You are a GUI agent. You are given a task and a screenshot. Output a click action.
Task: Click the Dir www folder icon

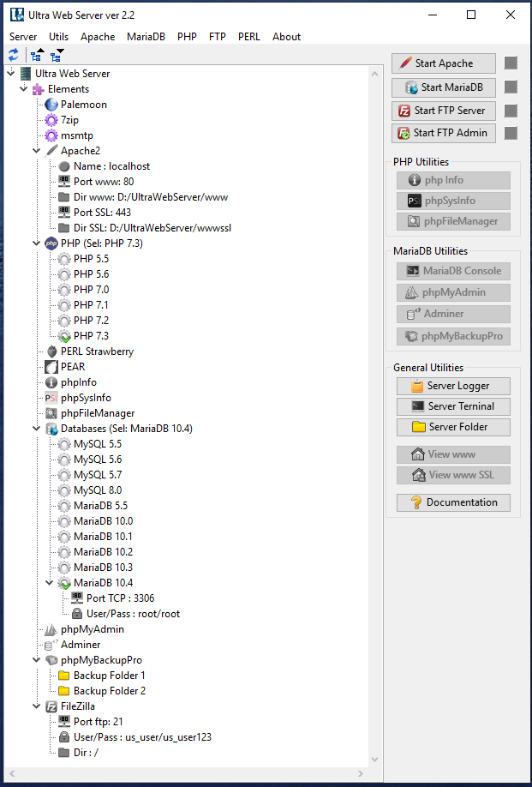pos(64,197)
